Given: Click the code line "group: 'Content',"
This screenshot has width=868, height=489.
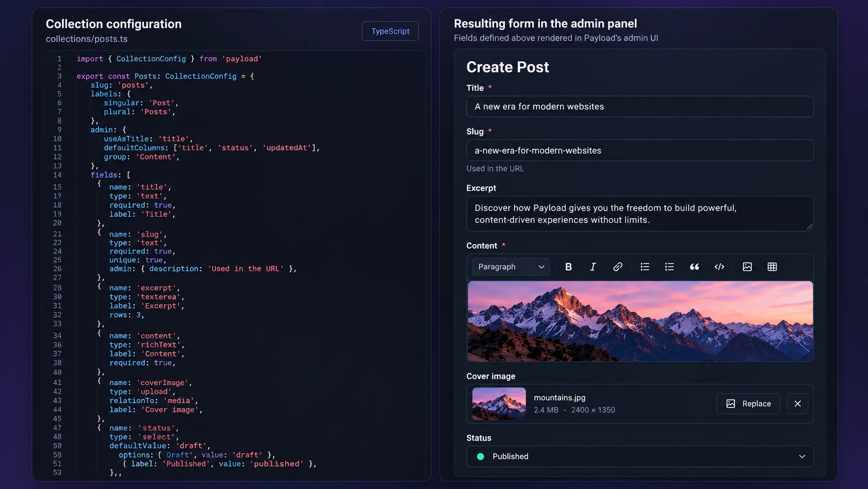Looking at the screenshot, I should tap(142, 157).
